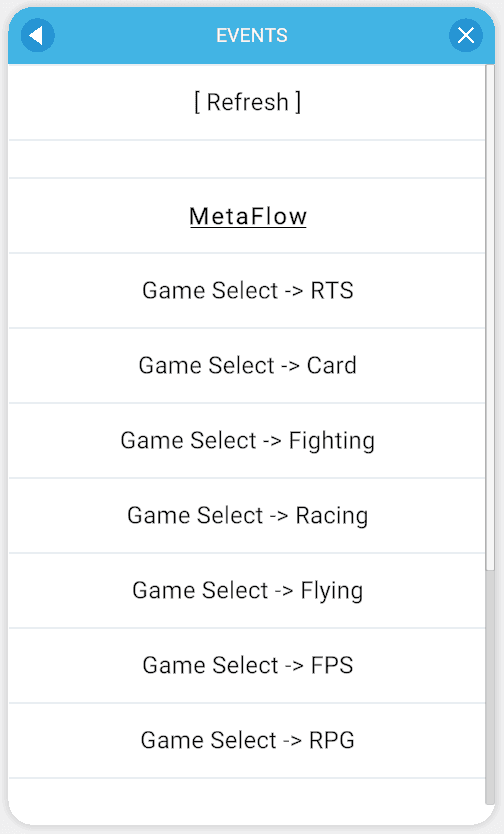The height and width of the screenshot is (834, 504).
Task: Trigger Game Select -> Fighting event
Action: coord(247,441)
